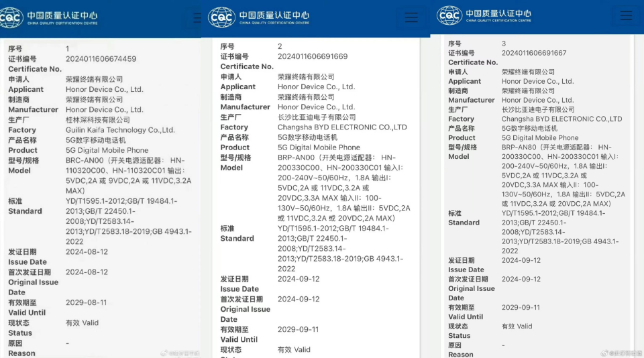Click valid until date in certificate 2
Image resolution: width=644 pixels, height=358 pixels.
298,329
